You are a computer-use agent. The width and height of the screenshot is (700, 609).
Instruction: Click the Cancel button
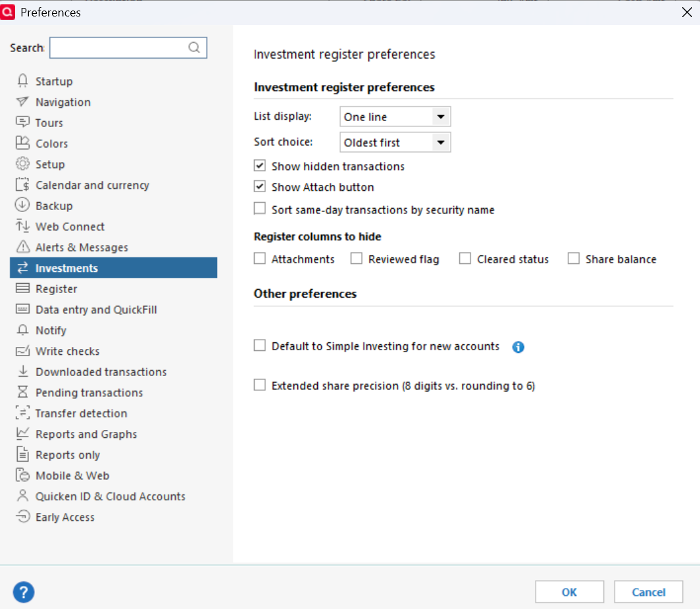[648, 592]
